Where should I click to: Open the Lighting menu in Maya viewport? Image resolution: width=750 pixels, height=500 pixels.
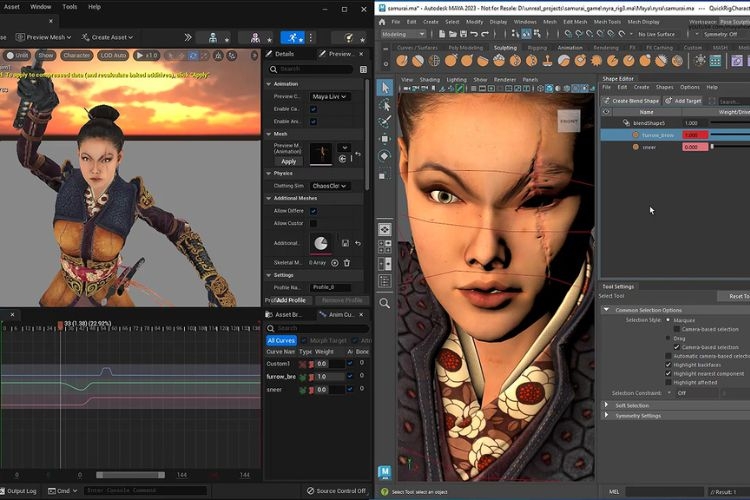[x=456, y=79]
